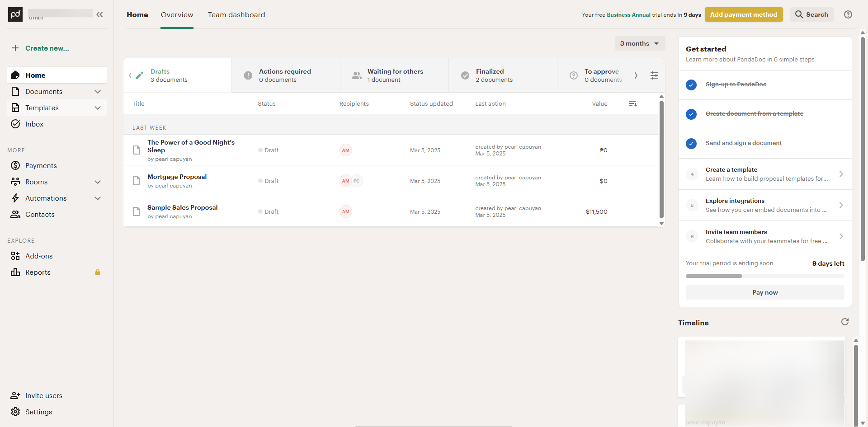Select the Waiting for others tab
The height and width of the screenshot is (427, 868).
(x=395, y=75)
